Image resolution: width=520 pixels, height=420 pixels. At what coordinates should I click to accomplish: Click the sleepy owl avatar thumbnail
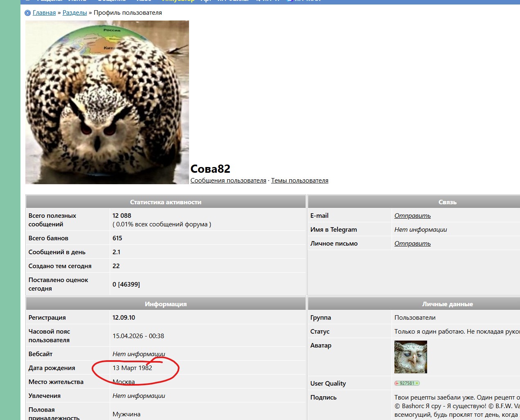pyautogui.click(x=411, y=357)
